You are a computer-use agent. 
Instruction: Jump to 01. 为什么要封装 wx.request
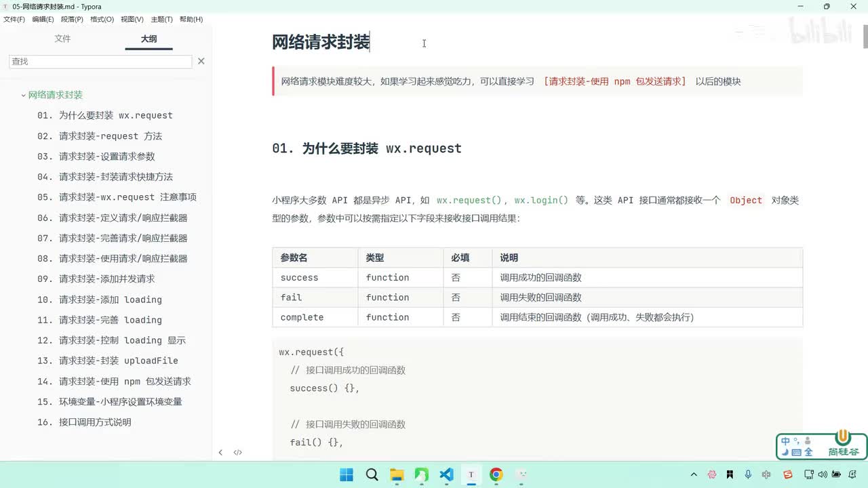click(105, 115)
